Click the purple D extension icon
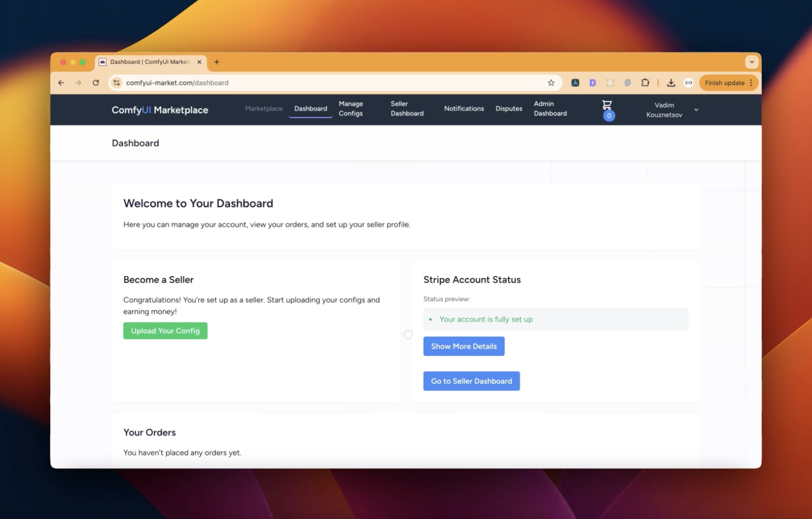812x519 pixels. click(592, 83)
